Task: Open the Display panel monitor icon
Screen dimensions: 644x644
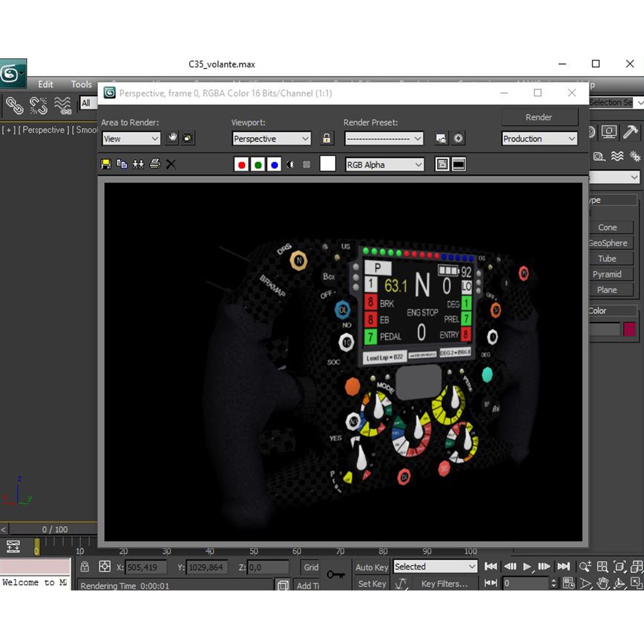Action: click(x=609, y=132)
